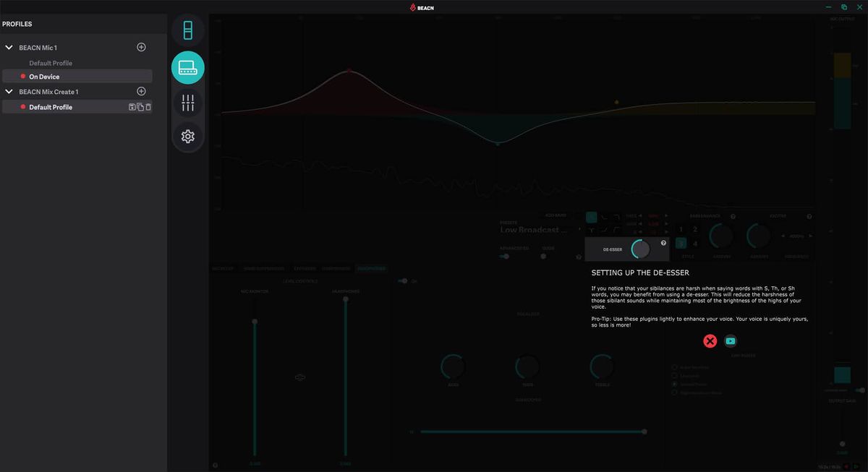Toggle the Guide switch off
This screenshot has height=472, width=868.
point(542,255)
